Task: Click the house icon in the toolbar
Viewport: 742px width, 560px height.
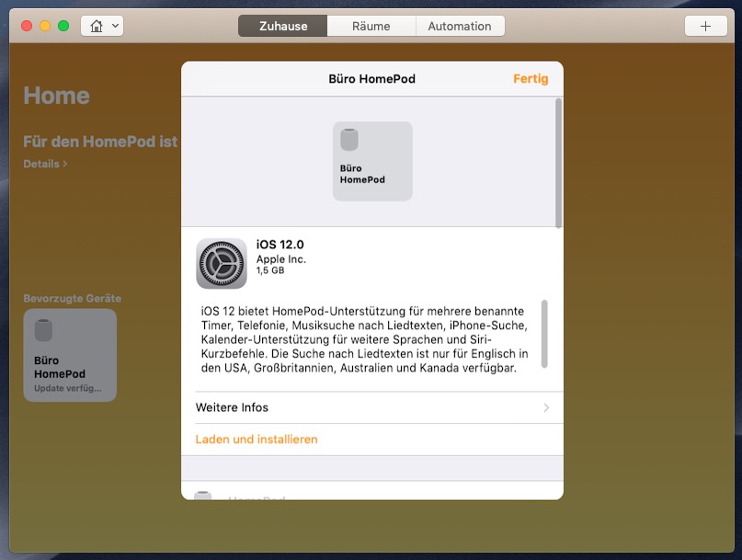Action: 96,26
